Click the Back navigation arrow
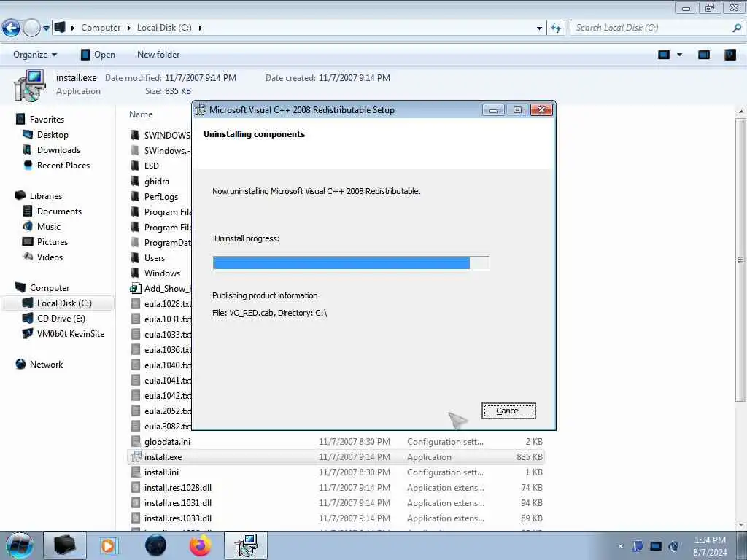 11,28
